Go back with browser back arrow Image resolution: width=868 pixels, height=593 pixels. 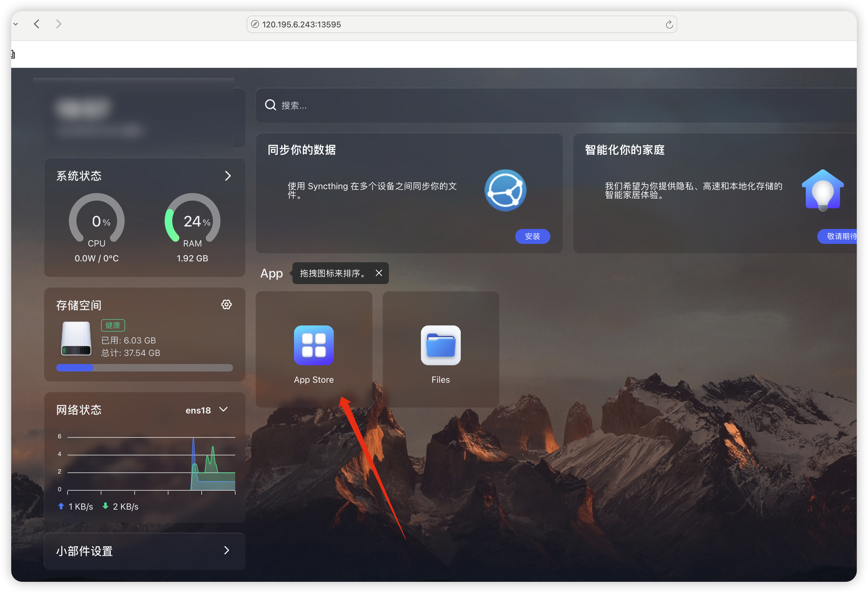pos(37,24)
